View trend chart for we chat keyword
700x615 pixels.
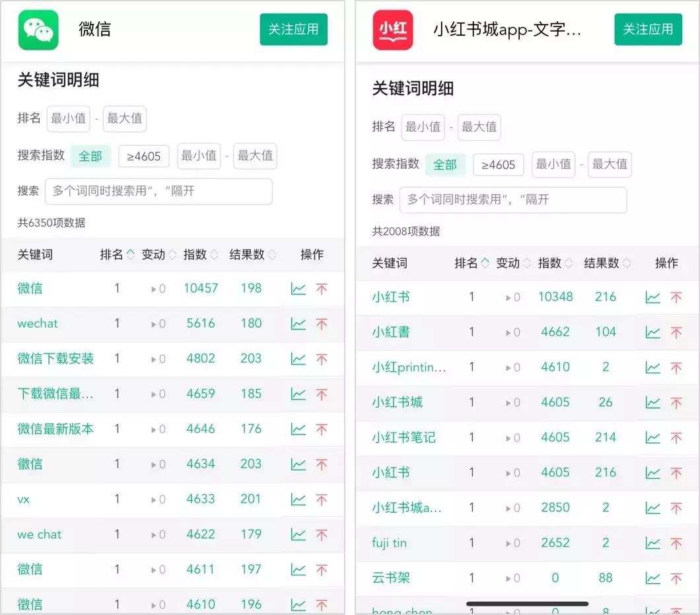tap(298, 534)
